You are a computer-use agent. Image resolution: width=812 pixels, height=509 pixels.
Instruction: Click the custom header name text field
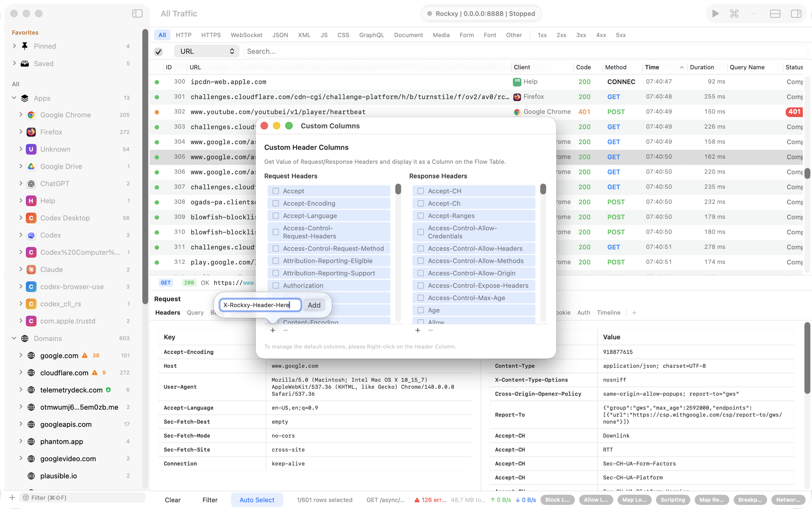(x=260, y=305)
